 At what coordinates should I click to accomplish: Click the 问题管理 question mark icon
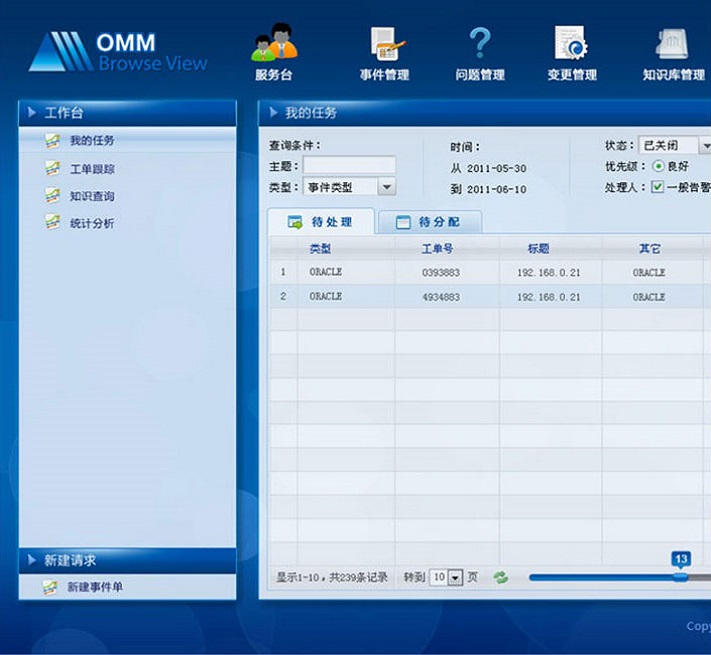pos(480,44)
